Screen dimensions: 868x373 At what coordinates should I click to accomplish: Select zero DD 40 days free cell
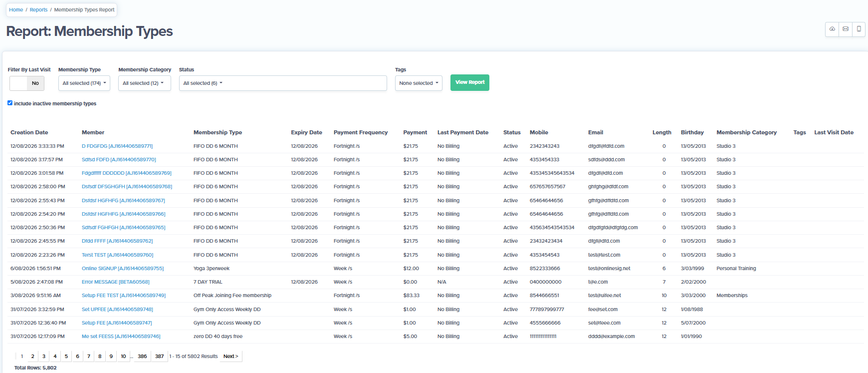point(218,337)
